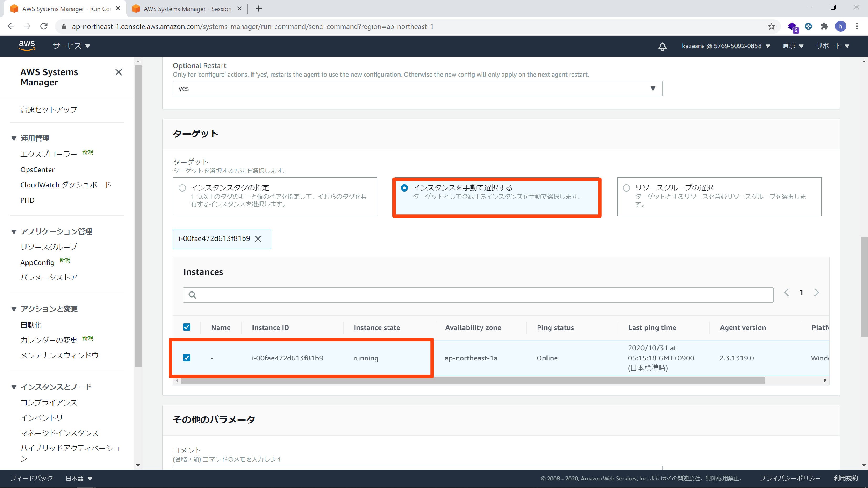View site security lock info
This screenshot has width=868, height=488.
(64, 26)
